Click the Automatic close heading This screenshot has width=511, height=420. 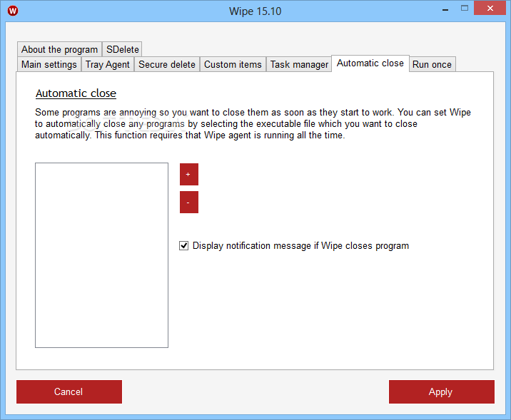[x=76, y=93]
